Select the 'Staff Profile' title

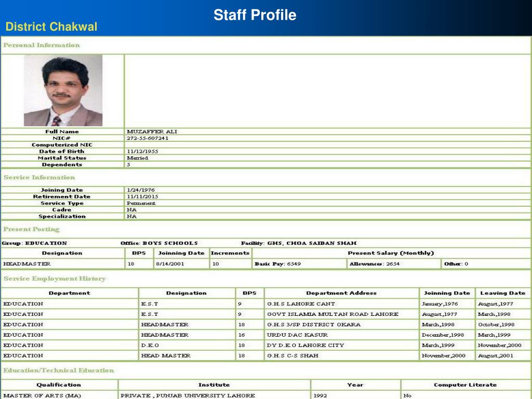255,15
